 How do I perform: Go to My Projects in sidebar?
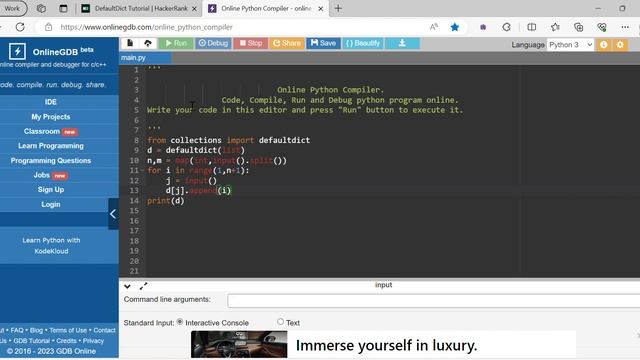[51, 117]
